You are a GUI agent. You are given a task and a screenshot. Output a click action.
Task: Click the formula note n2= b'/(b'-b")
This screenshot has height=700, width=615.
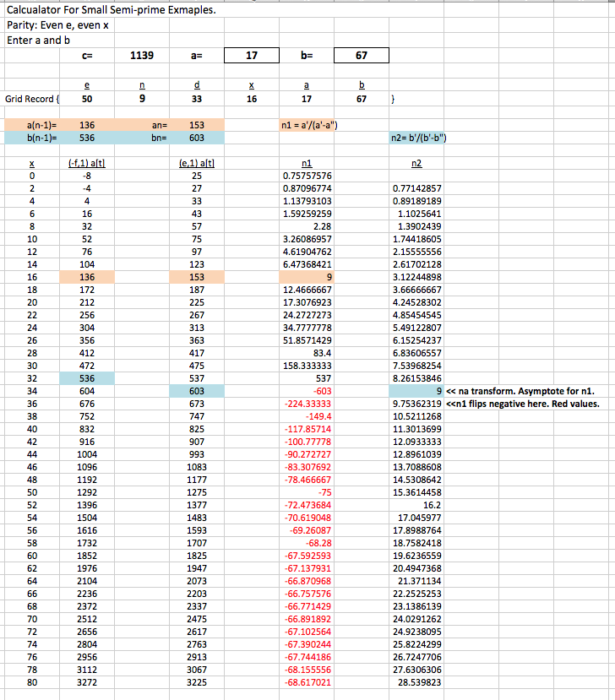418,138
